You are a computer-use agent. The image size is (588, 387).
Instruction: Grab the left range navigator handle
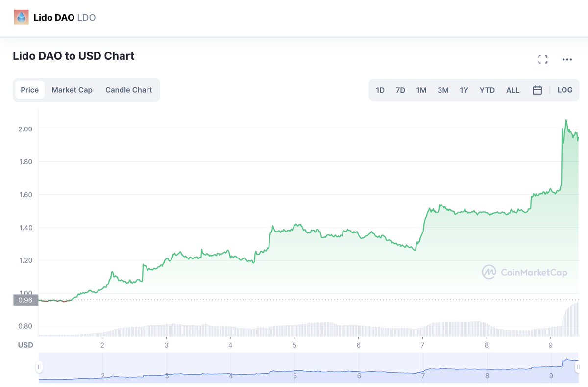pos(39,367)
